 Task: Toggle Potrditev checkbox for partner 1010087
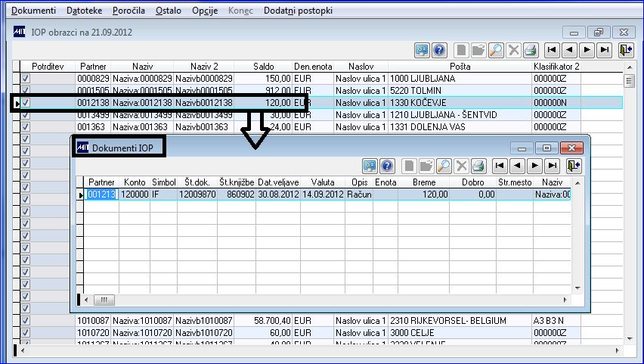[26, 320]
